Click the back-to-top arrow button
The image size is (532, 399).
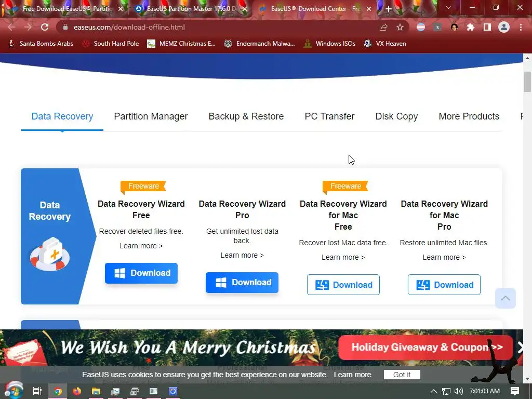(x=505, y=298)
